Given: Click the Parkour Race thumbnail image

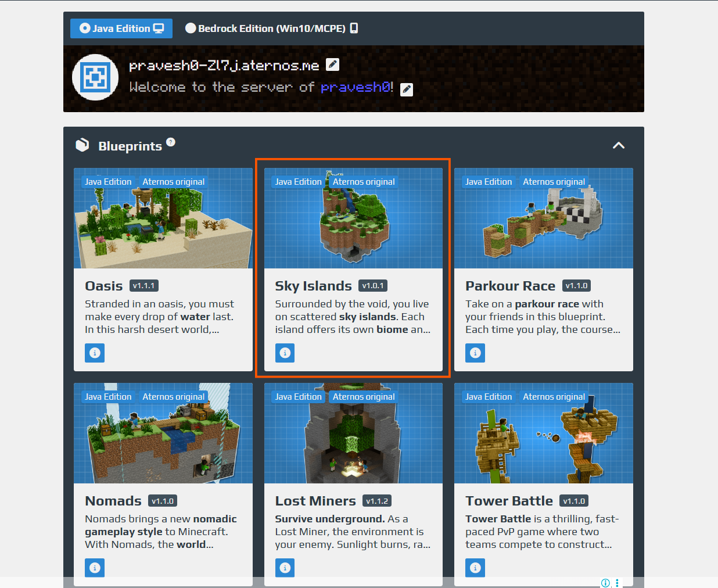Looking at the screenshot, I should pyautogui.click(x=544, y=218).
